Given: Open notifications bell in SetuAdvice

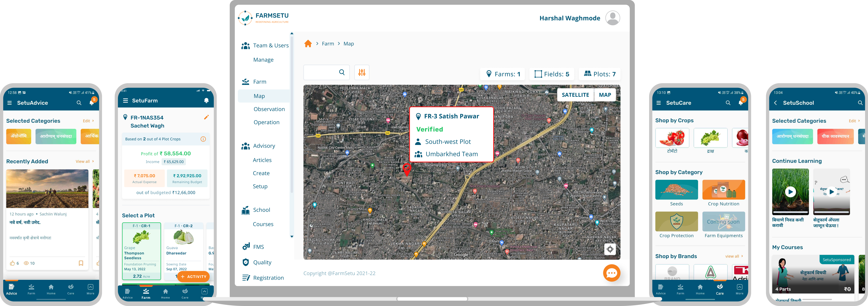Looking at the screenshot, I should point(92,102).
